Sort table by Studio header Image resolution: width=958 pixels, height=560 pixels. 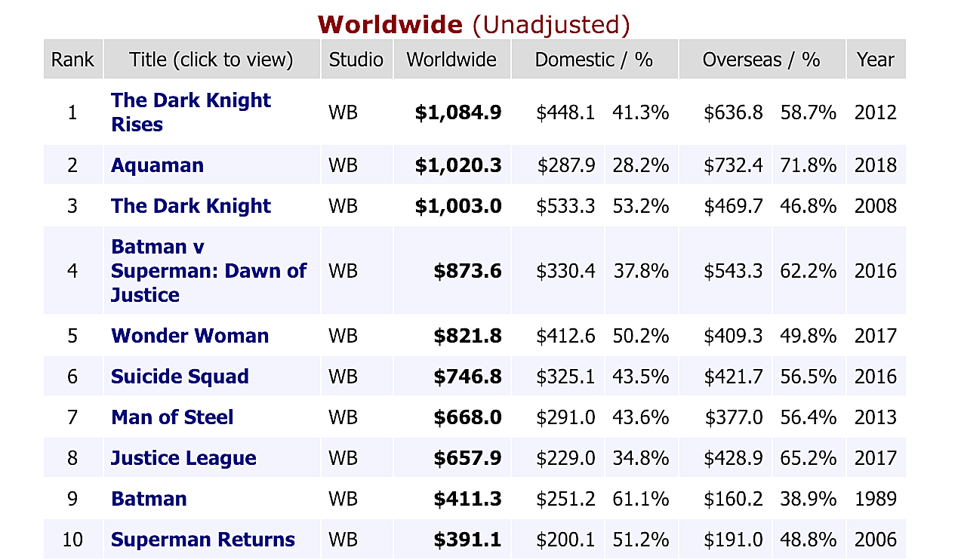[356, 60]
